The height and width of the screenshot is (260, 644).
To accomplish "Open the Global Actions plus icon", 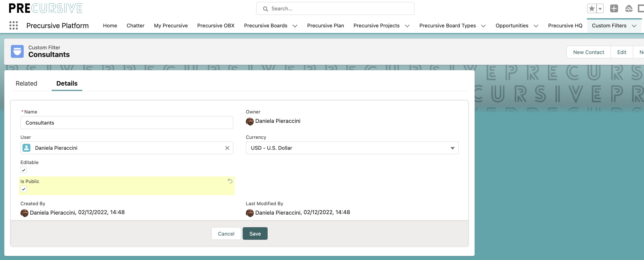I will 614,8.
